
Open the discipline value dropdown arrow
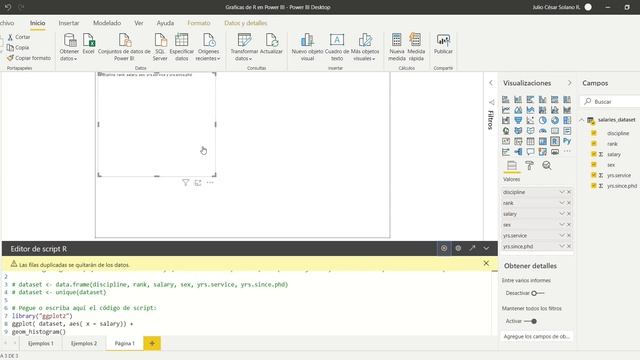[x=562, y=192]
